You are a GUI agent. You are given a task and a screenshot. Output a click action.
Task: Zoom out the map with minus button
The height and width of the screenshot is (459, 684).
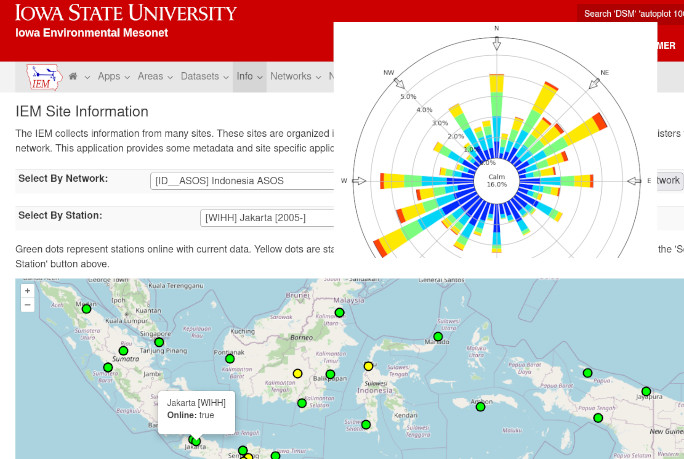tap(27, 305)
